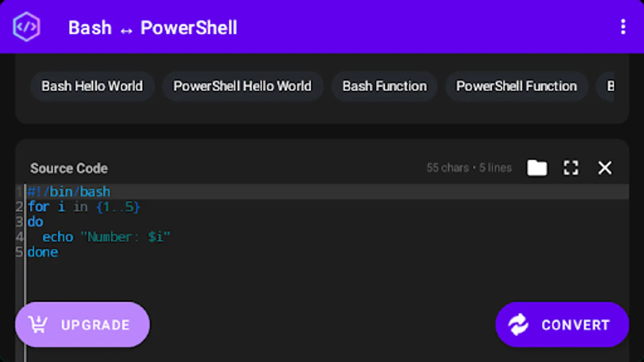Click the 'done' line in the editor
The width and height of the screenshot is (644, 362).
(x=43, y=252)
